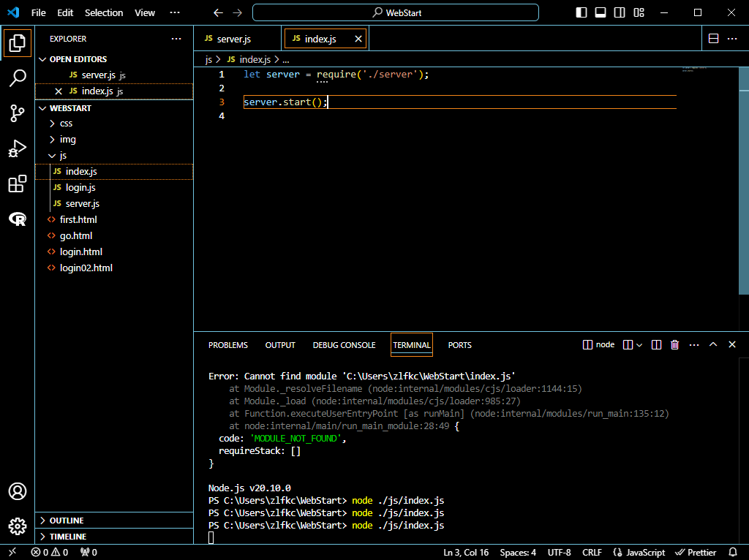This screenshot has height=560, width=749.
Task: Open the remote window indicator
Action: point(12,553)
